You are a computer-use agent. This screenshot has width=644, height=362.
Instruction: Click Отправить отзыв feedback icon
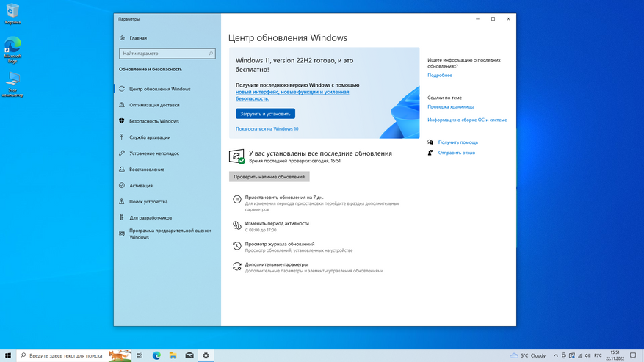[430, 153]
